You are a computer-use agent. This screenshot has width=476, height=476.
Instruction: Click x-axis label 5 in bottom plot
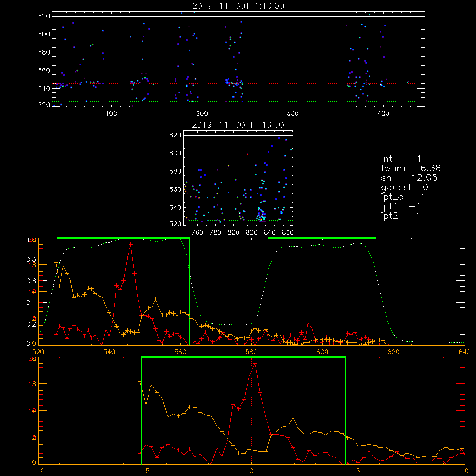[358, 471]
